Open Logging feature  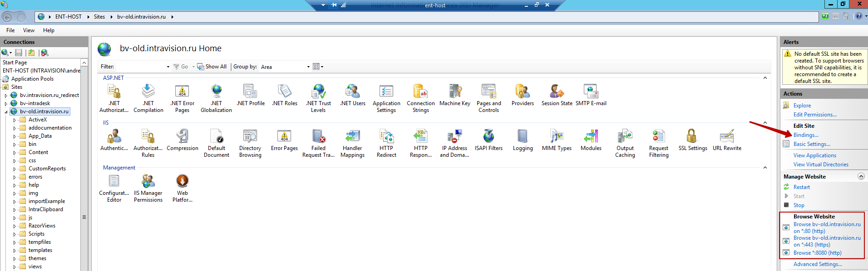(523, 140)
